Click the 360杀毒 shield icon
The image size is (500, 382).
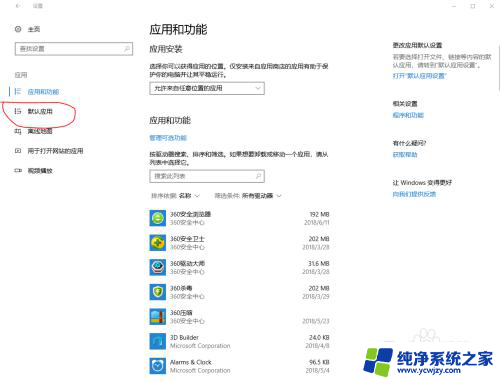click(158, 292)
